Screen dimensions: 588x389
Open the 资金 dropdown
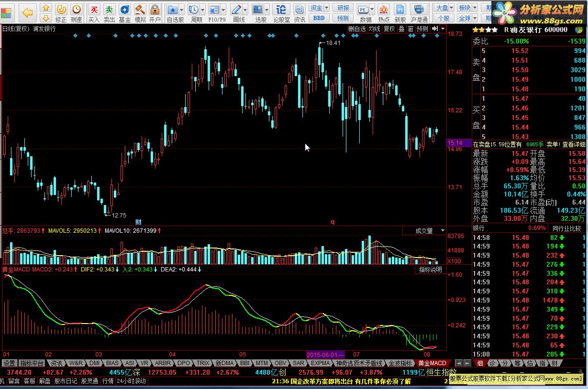[x=319, y=8]
